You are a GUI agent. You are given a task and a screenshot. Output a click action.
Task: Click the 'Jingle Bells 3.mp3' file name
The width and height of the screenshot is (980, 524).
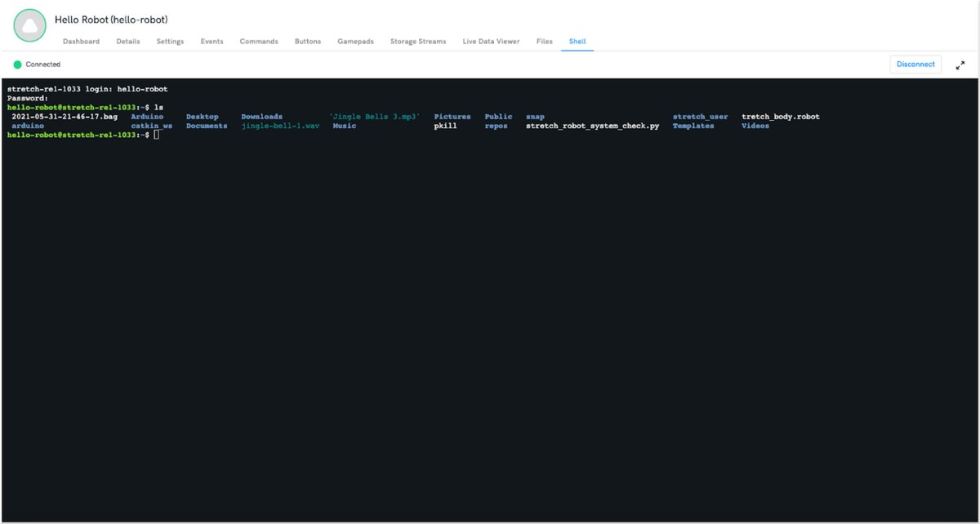[375, 117]
